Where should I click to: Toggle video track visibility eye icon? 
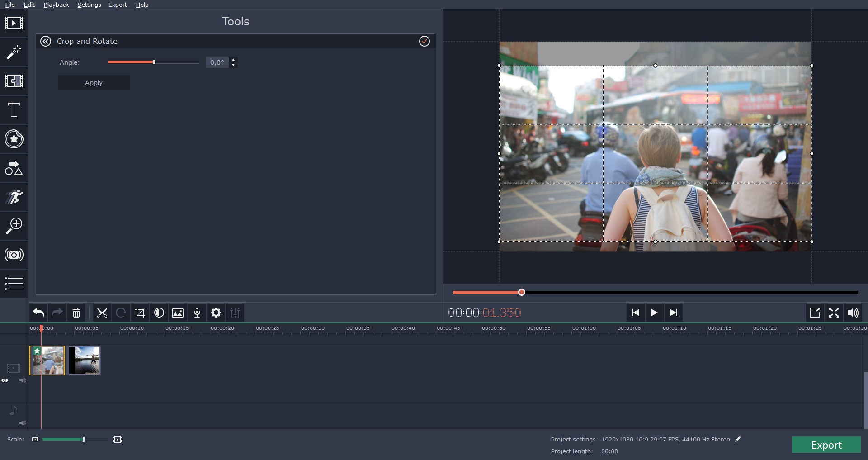(x=5, y=380)
